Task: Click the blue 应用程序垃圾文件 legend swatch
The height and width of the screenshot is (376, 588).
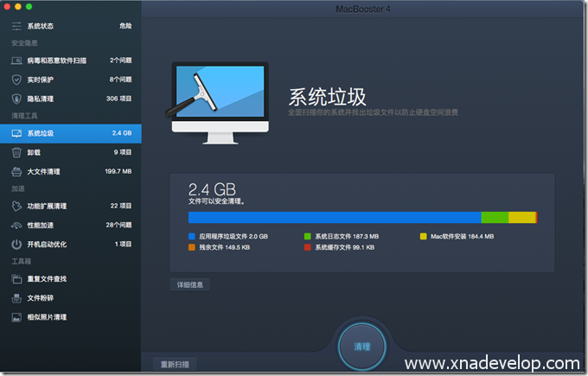Action: (192, 235)
